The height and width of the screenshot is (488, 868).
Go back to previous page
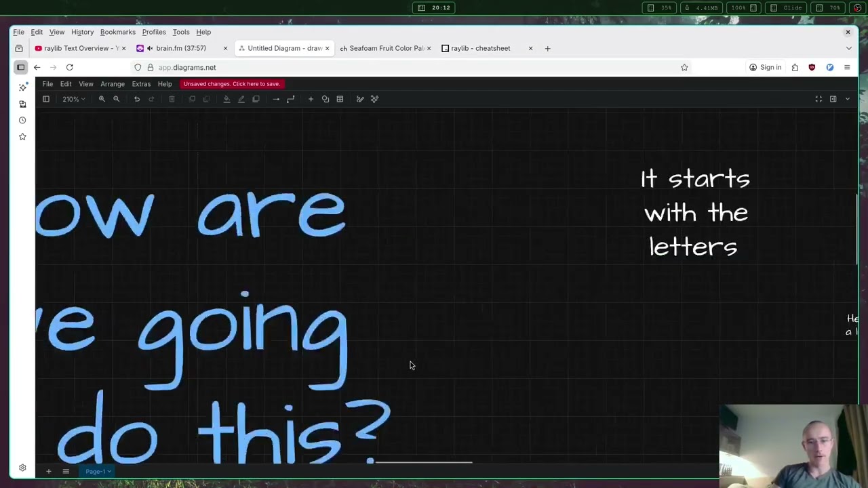pyautogui.click(x=37, y=67)
